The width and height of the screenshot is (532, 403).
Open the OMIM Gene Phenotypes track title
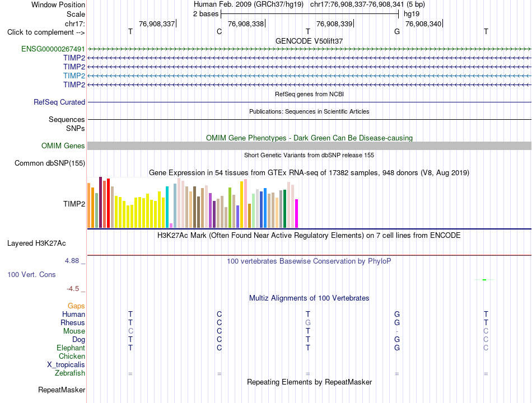pos(310,138)
